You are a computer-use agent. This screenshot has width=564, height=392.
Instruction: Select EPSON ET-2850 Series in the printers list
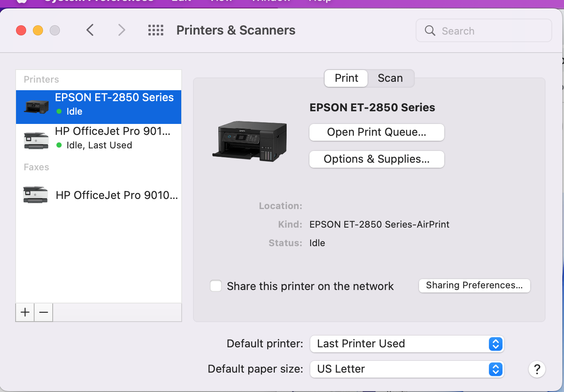click(99, 107)
